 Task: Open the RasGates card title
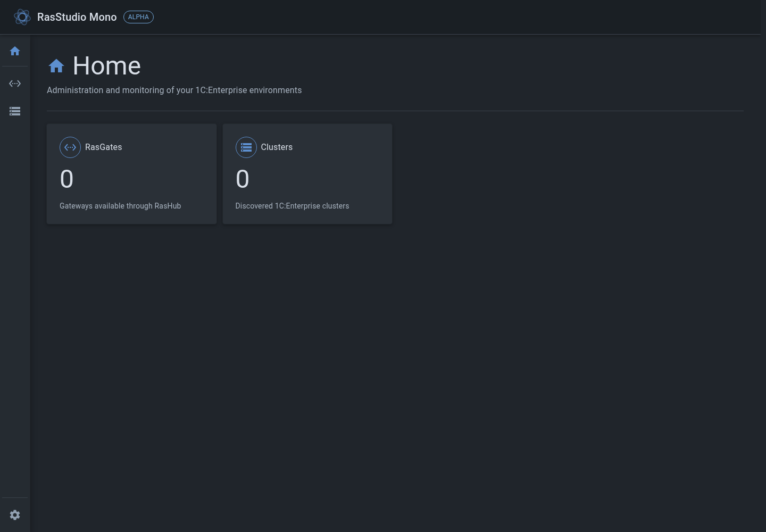click(104, 147)
